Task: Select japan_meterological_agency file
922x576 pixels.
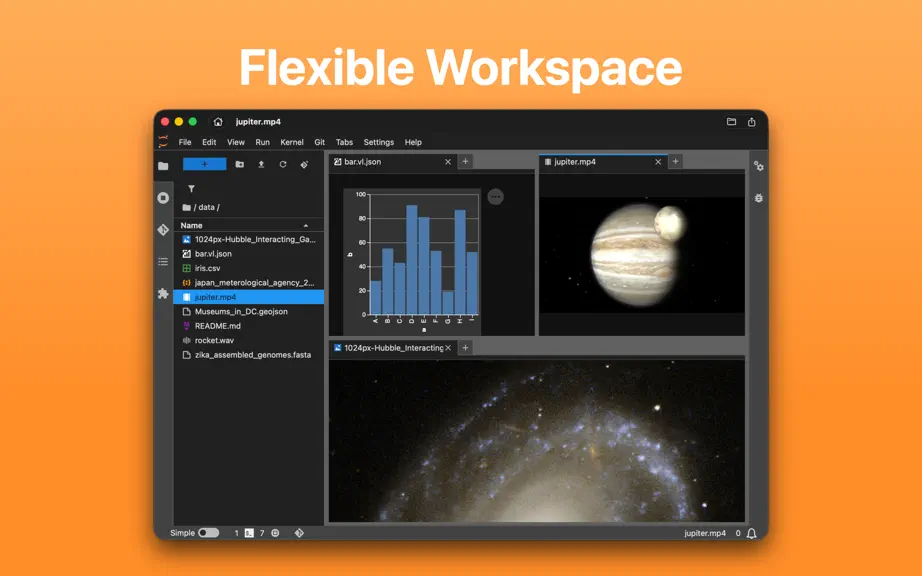Action: (x=248, y=283)
